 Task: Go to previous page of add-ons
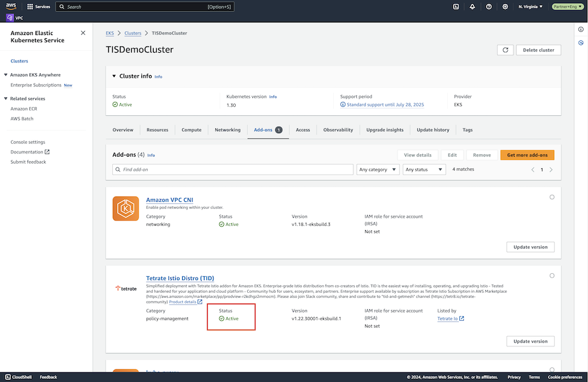pos(533,169)
